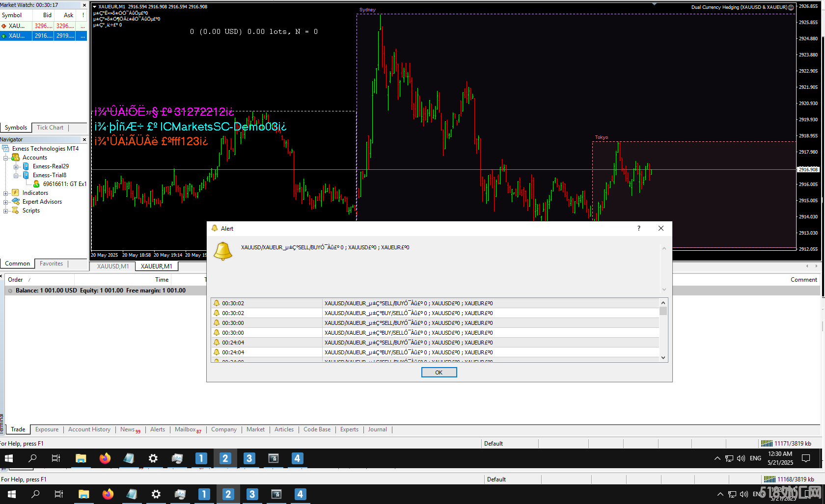This screenshot has height=504, width=825.
Task: Select Exness Technologies MT4 root icon
Action: click(6, 148)
